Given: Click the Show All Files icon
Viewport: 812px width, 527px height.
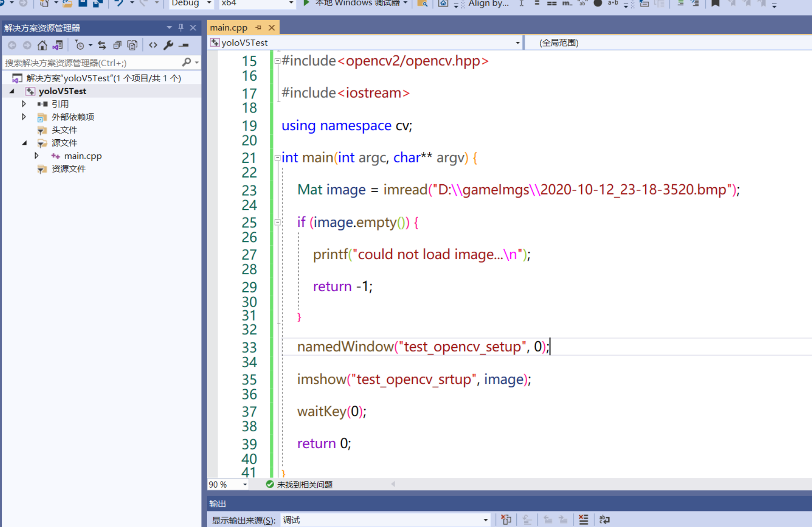Looking at the screenshot, I should click(x=133, y=45).
